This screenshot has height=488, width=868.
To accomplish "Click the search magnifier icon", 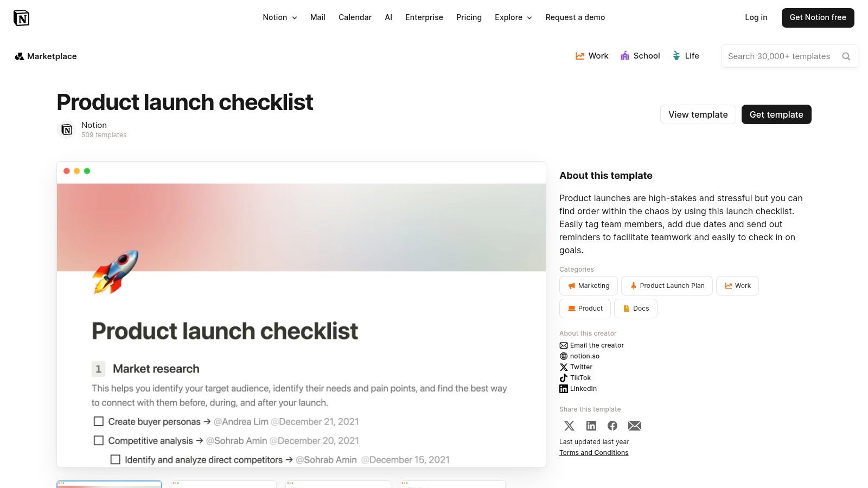I will coord(846,56).
